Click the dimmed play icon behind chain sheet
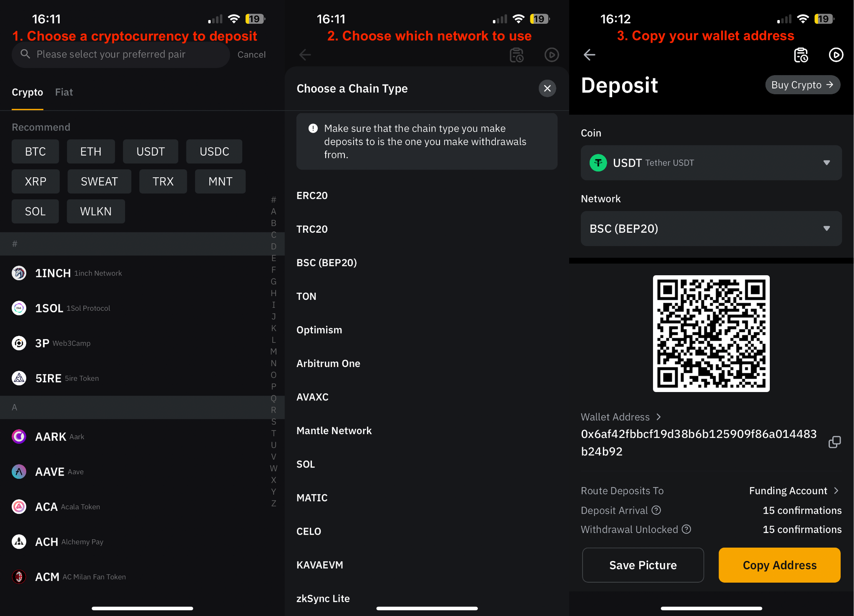 tap(552, 55)
